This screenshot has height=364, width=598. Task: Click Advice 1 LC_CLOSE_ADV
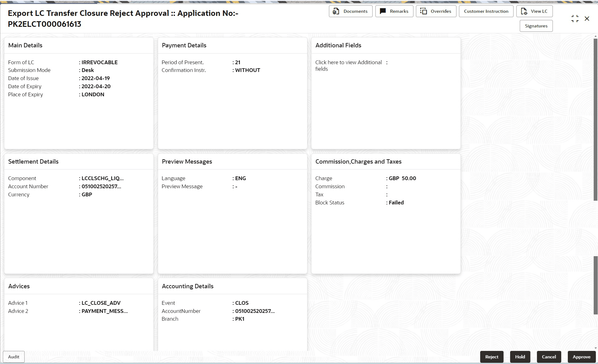101,303
